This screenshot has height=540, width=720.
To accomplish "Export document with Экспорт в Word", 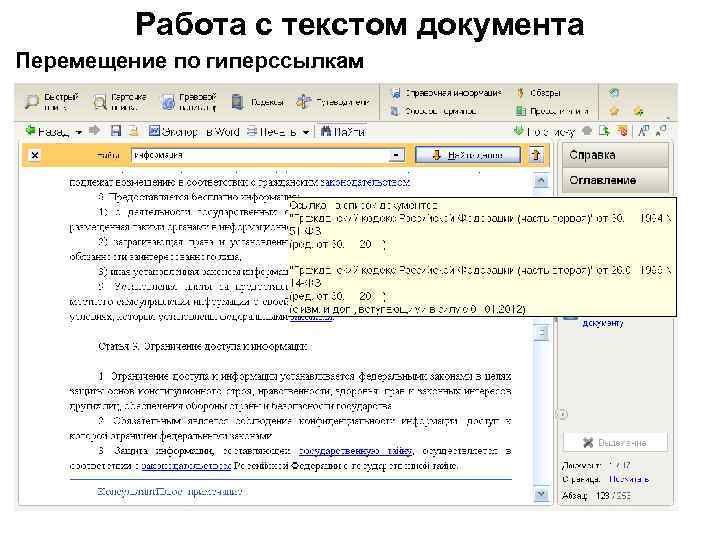I will pyautogui.click(x=194, y=131).
